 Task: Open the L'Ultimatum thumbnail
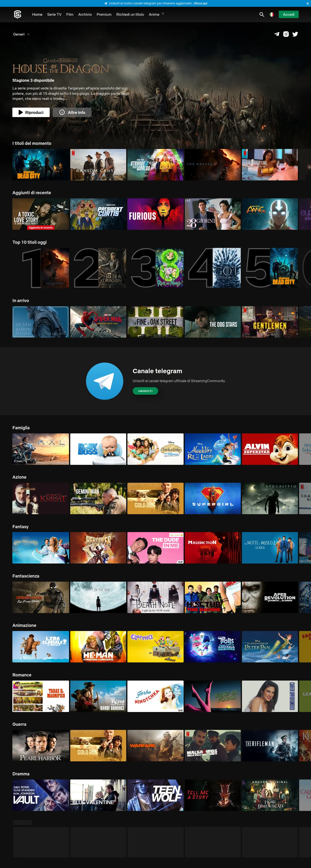click(x=270, y=165)
